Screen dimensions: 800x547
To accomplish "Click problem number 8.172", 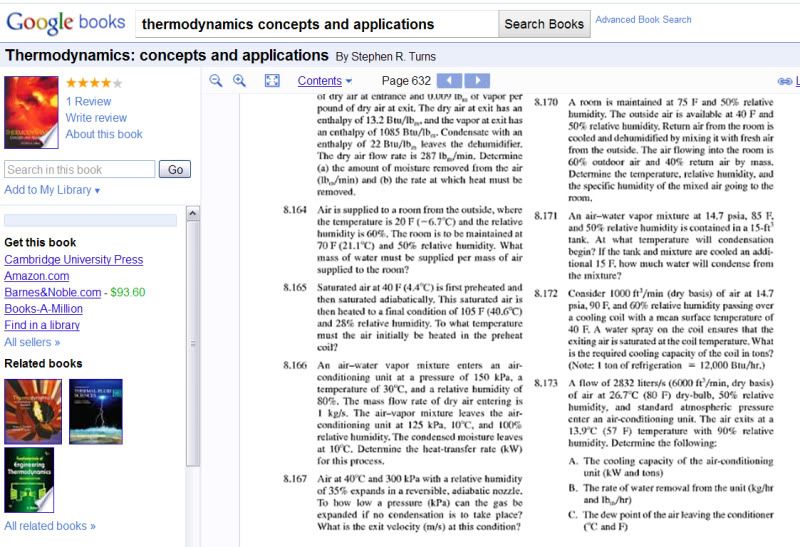I will point(546,293).
